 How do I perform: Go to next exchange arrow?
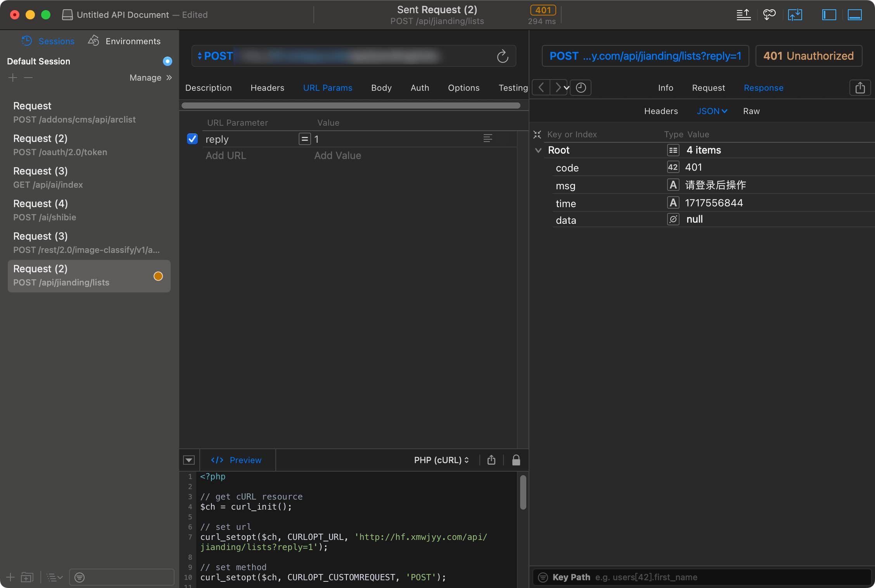558,88
